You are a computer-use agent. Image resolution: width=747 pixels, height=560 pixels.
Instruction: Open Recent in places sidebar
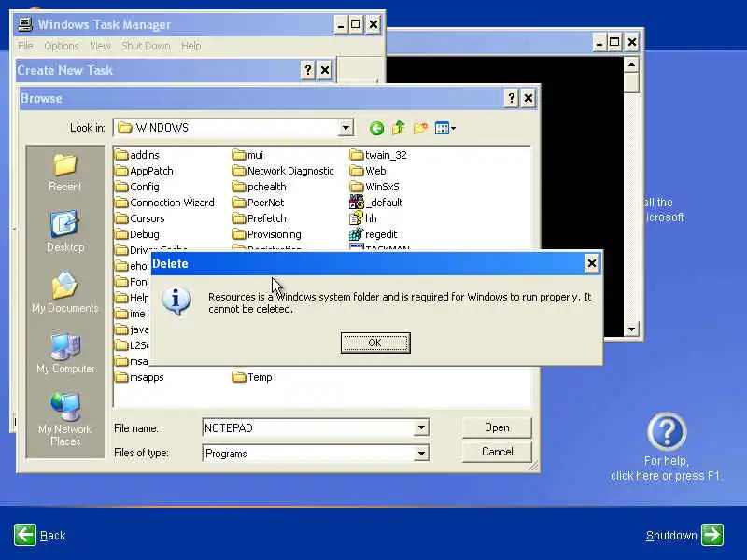point(64,173)
